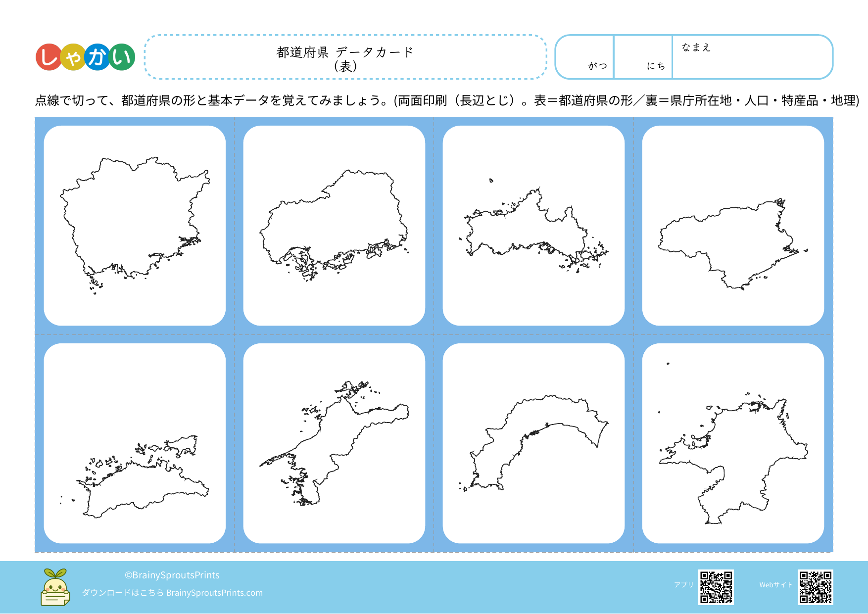The width and height of the screenshot is (868, 614).
Task: Click the green い circle
Action: (x=122, y=57)
